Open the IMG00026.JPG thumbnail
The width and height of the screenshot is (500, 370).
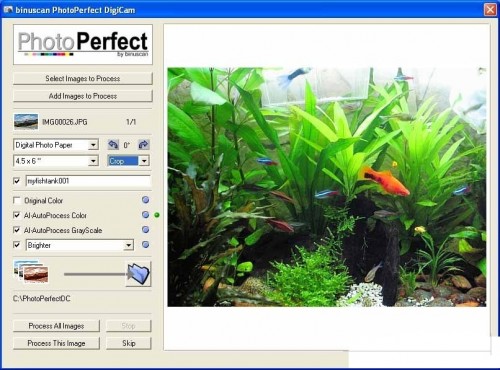pos(26,122)
